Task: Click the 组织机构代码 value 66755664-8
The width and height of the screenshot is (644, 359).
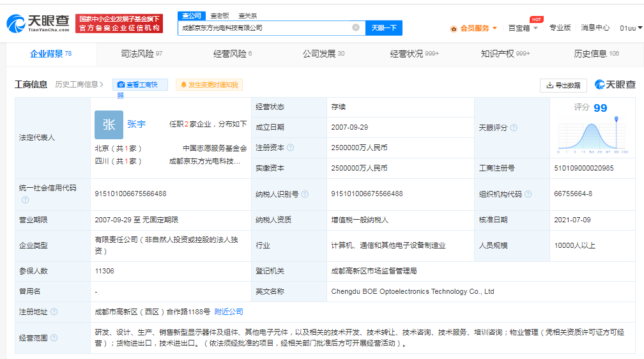Action: click(573, 194)
